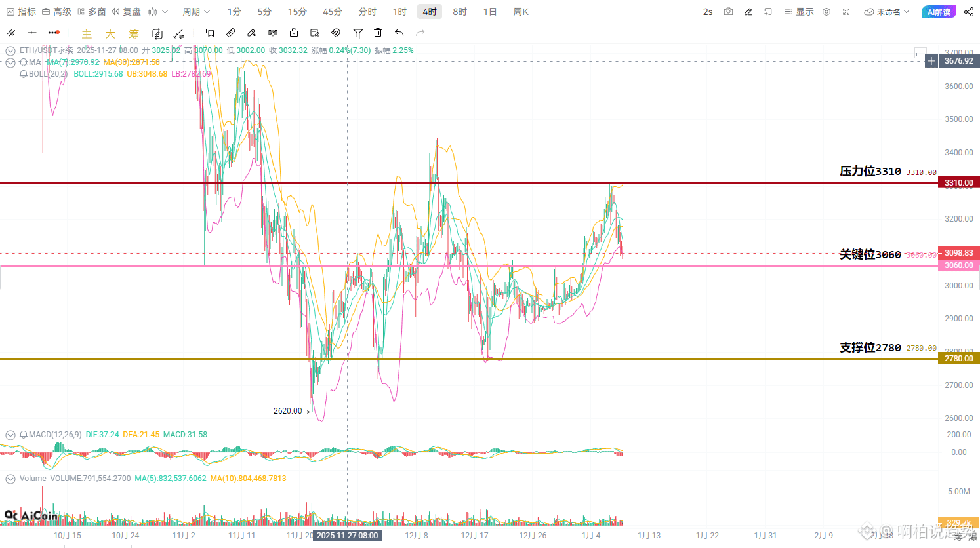Expand the 未命名 layout dropdown
Image resolution: width=980 pixels, height=548 pixels.
(x=887, y=12)
